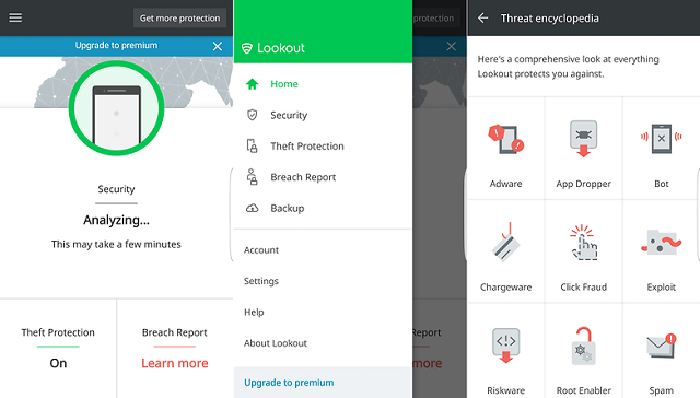Tap the red Learn more link
This screenshot has height=398, width=700.
coord(175,363)
